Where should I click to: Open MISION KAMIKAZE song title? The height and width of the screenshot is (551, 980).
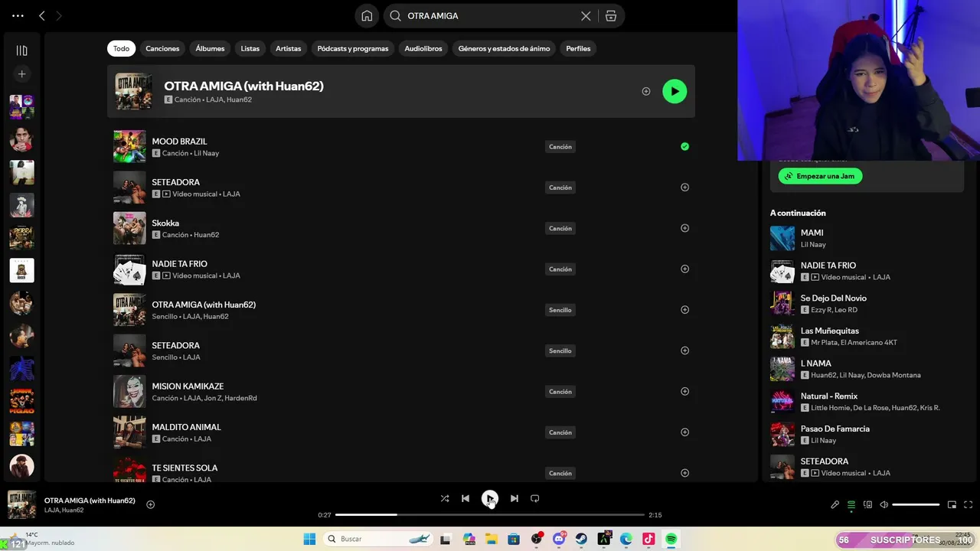(188, 386)
